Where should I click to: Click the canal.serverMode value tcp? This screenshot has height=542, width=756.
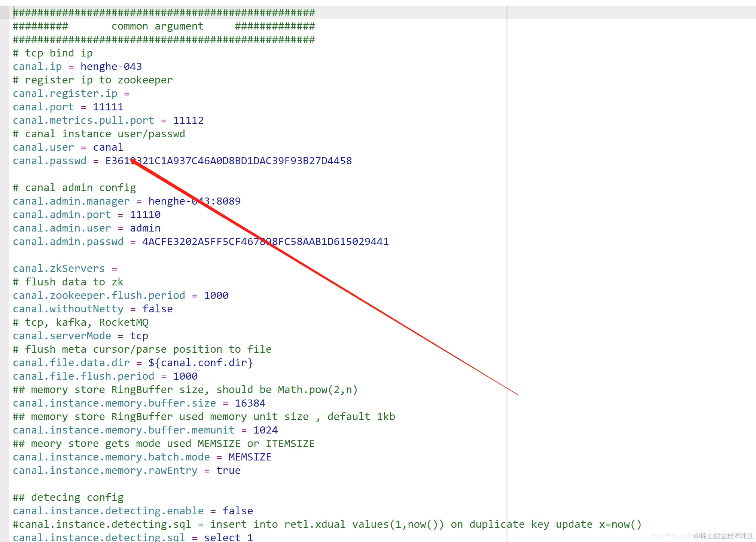(139, 336)
